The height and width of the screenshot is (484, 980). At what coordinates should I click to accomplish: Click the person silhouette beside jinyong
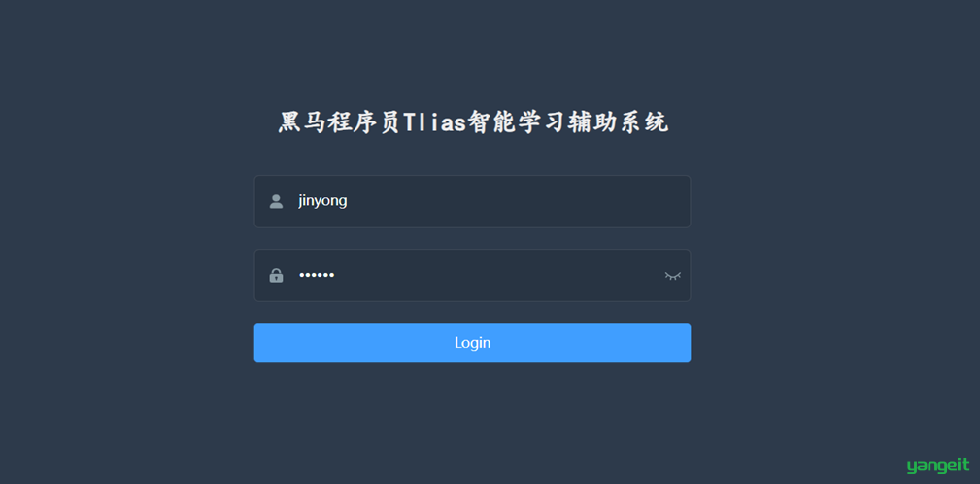pos(276,201)
